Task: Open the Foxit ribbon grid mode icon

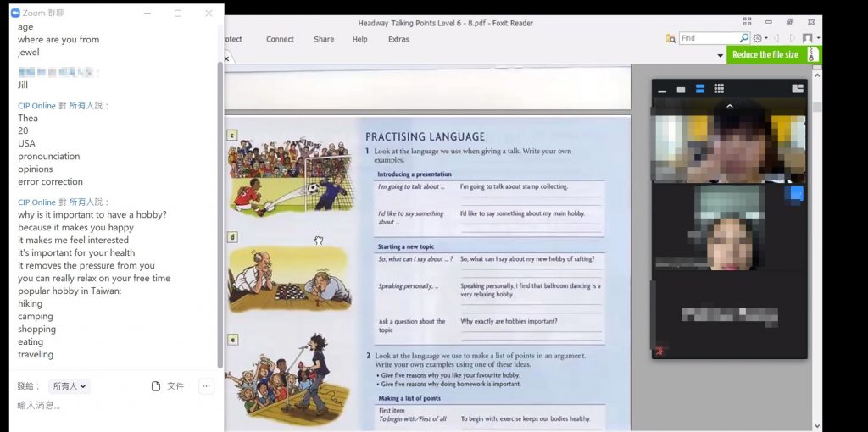Action: click(x=748, y=21)
